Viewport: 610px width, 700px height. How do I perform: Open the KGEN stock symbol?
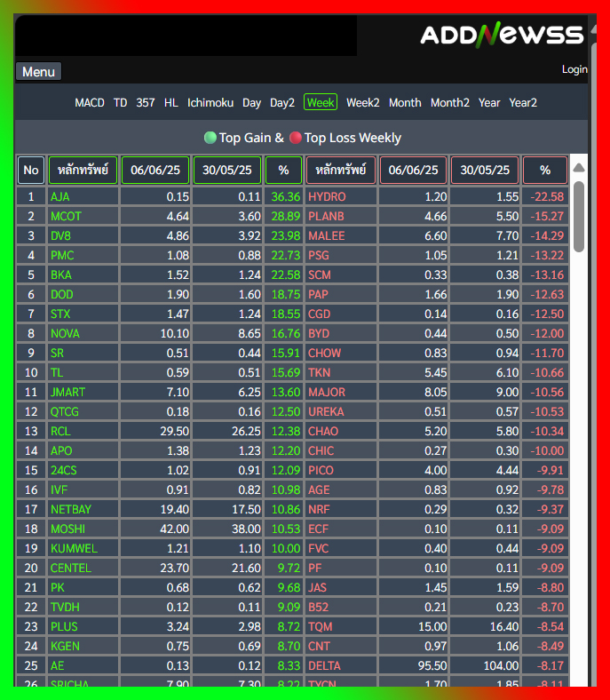pyautogui.click(x=65, y=646)
